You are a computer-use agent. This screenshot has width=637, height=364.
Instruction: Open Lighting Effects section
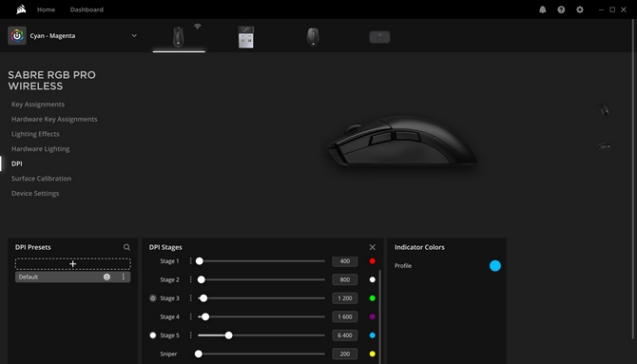point(35,134)
